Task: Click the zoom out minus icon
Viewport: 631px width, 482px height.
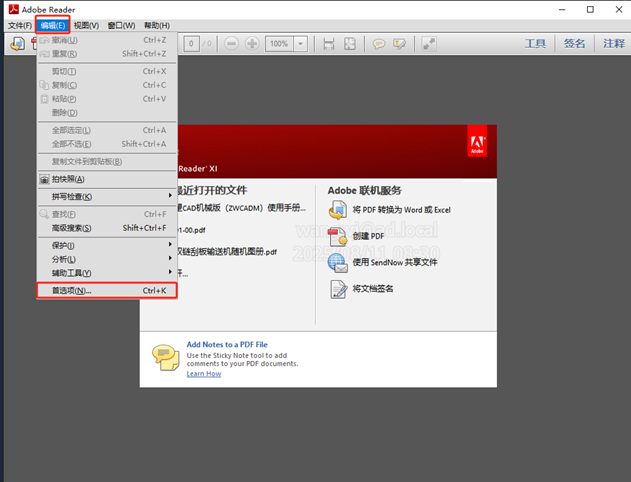Action: (x=232, y=44)
